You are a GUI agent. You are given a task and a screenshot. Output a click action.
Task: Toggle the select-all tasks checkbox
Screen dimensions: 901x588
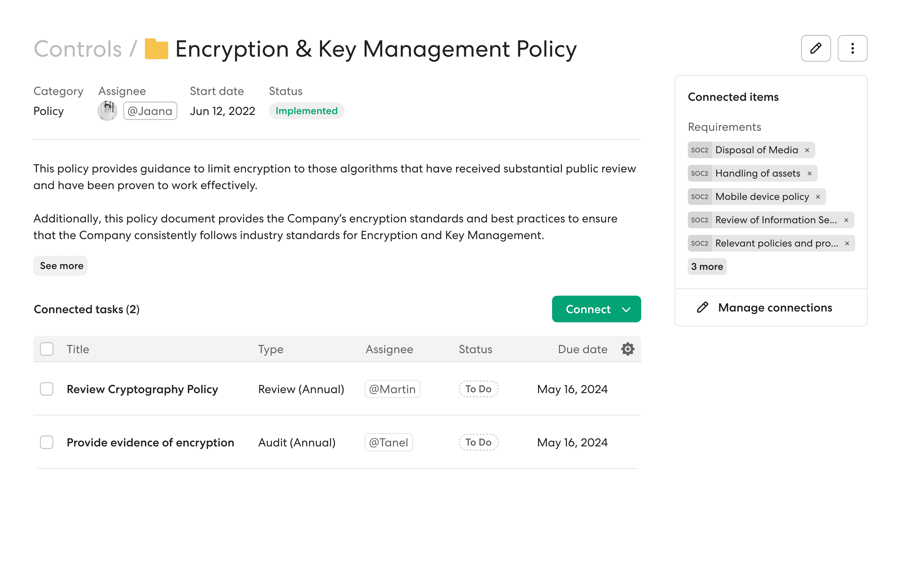[x=47, y=349]
